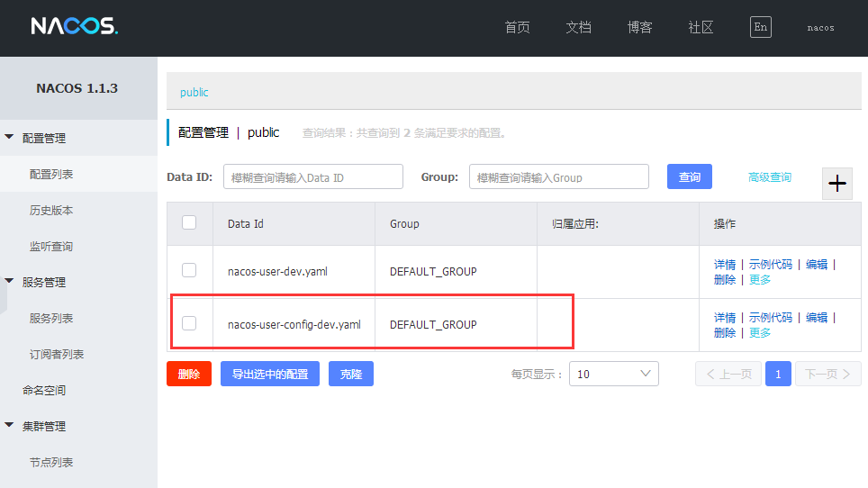
Task: Open the nacos user menu
Action: tap(820, 28)
